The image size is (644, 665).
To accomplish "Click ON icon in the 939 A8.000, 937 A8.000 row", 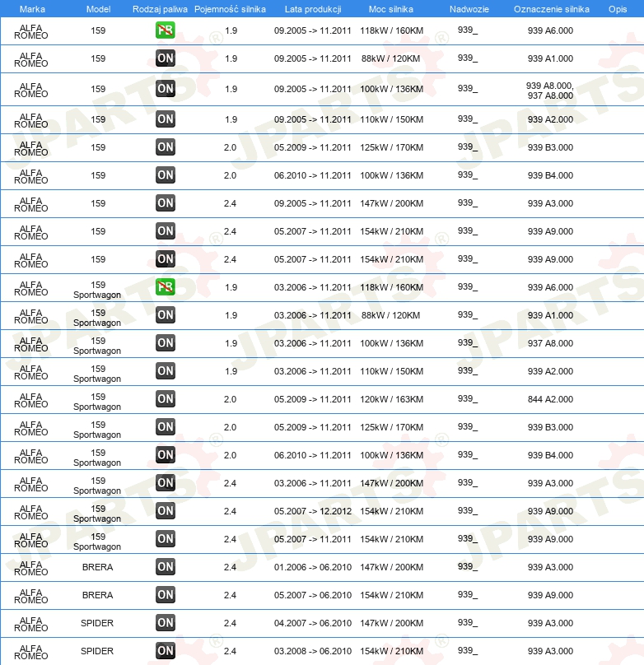I will click(166, 89).
